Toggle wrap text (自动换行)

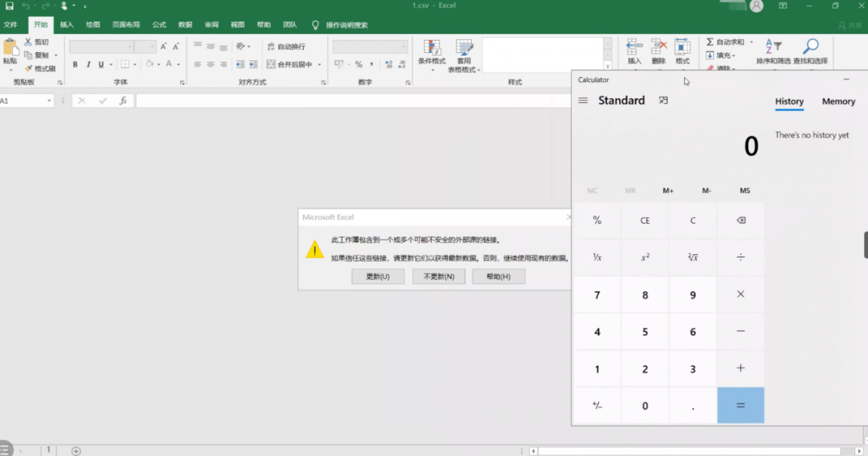pyautogui.click(x=286, y=47)
